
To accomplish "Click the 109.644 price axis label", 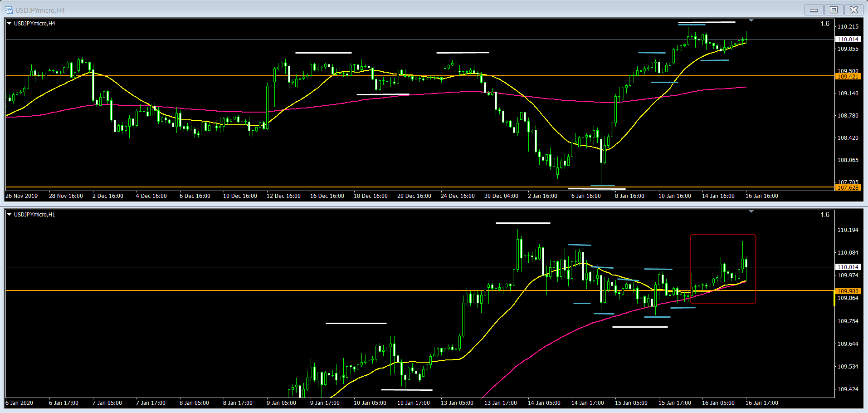I will 848,344.
